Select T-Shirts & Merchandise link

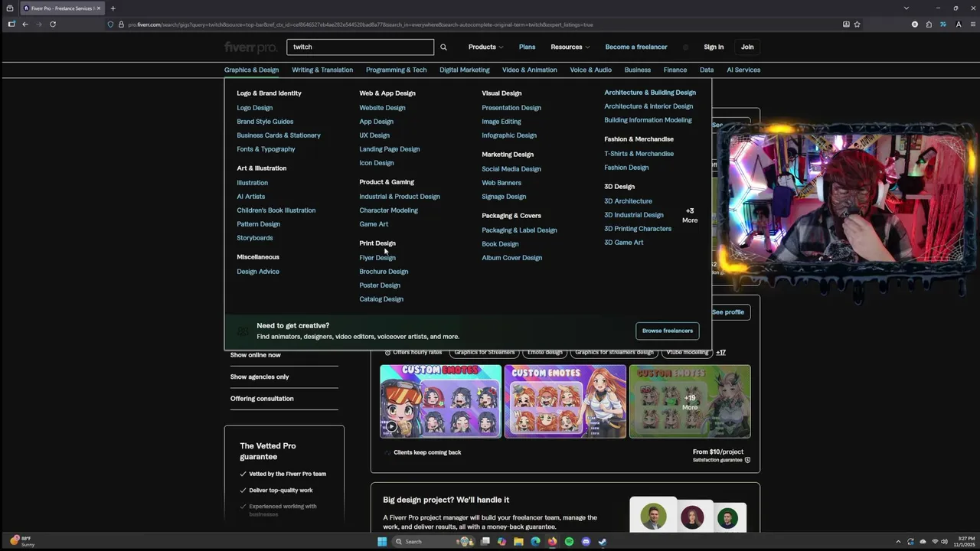click(x=639, y=154)
